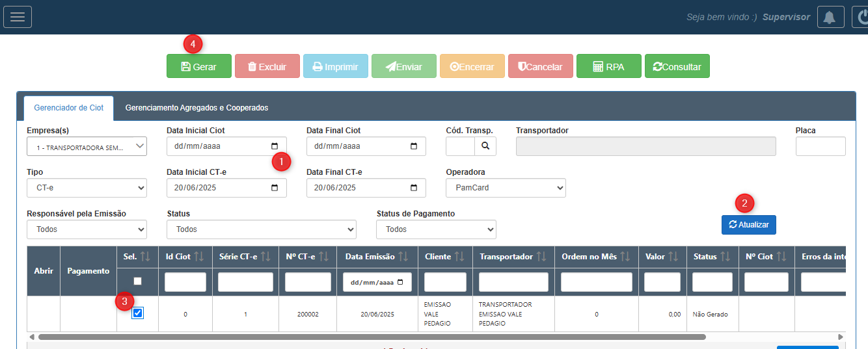Open the Tipo CT-e dropdown
This screenshot has height=349, width=868.
click(87, 188)
